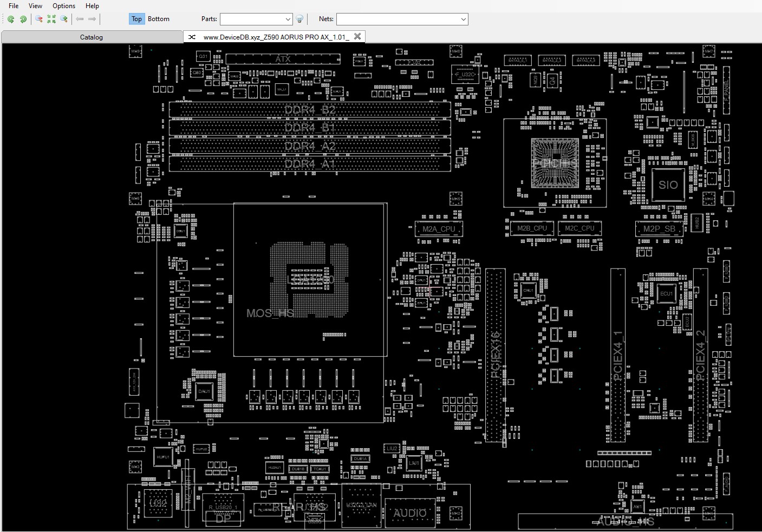
Task: Select the PCH chipset BGA footprint
Action: click(555, 163)
